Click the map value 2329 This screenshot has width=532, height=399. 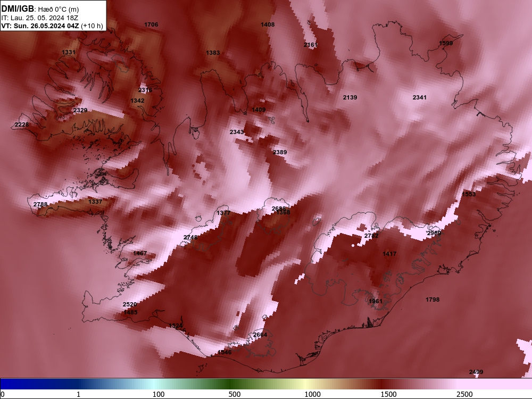[x=80, y=110]
